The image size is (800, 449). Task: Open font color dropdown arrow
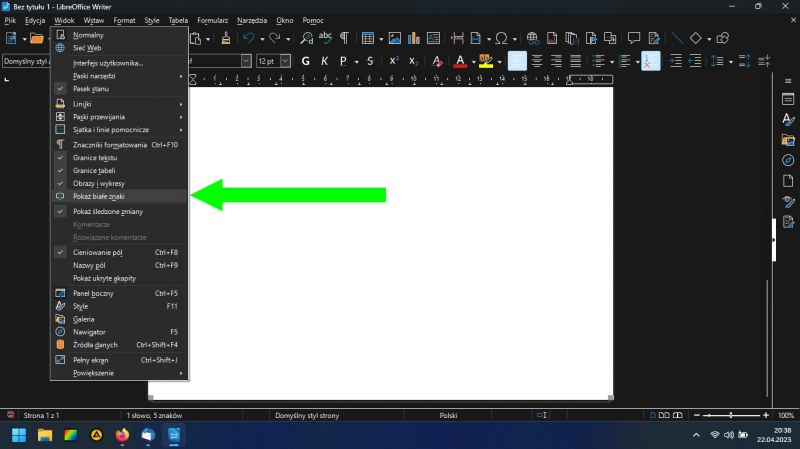(x=473, y=62)
